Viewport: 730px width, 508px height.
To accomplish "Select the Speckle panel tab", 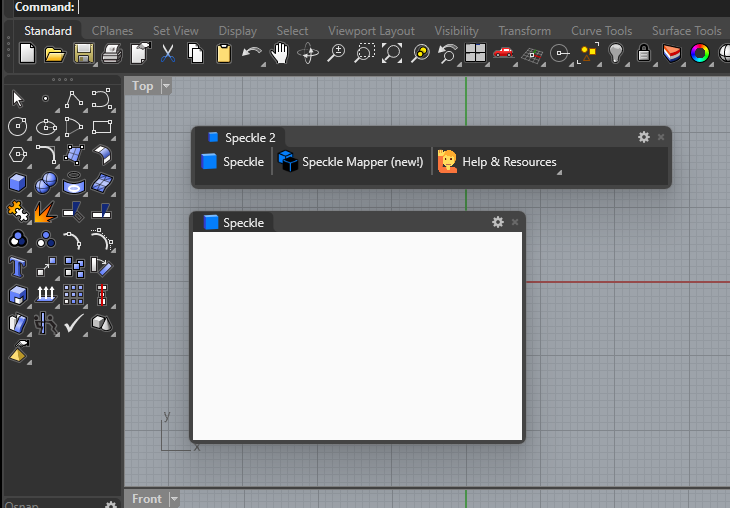I will click(x=234, y=223).
